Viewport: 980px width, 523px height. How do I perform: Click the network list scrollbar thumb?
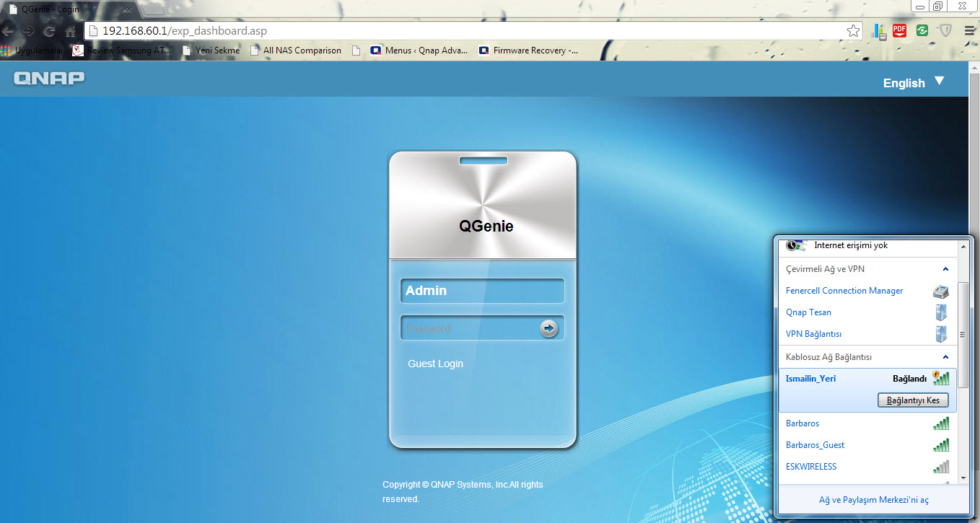tap(963, 335)
